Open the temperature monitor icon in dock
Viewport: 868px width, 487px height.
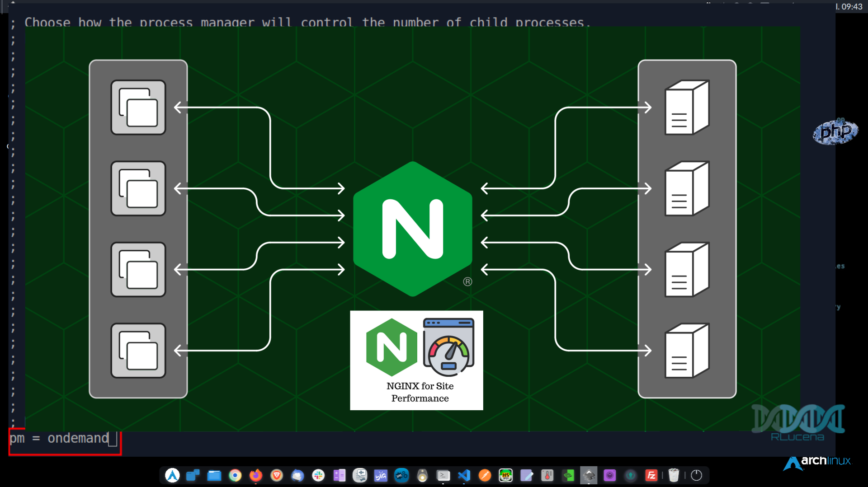tap(547, 475)
